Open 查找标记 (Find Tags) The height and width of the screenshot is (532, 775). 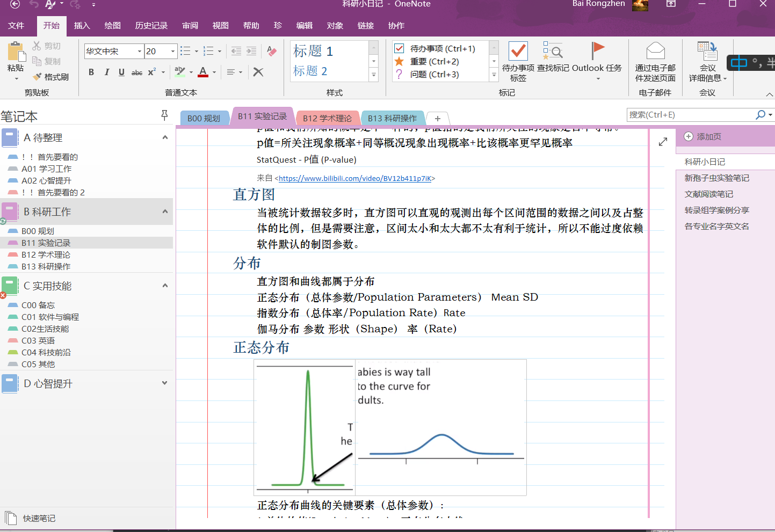[x=553, y=57]
